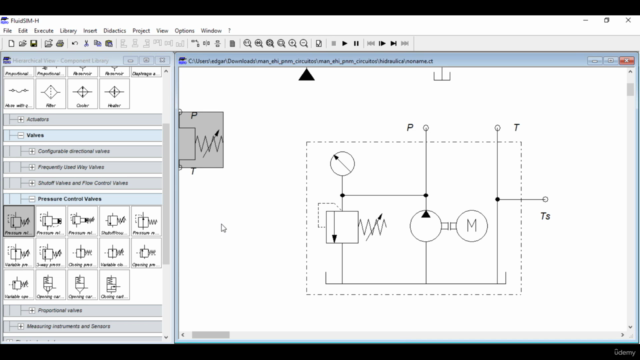Select the grey dragged valve symbol

coord(201,140)
